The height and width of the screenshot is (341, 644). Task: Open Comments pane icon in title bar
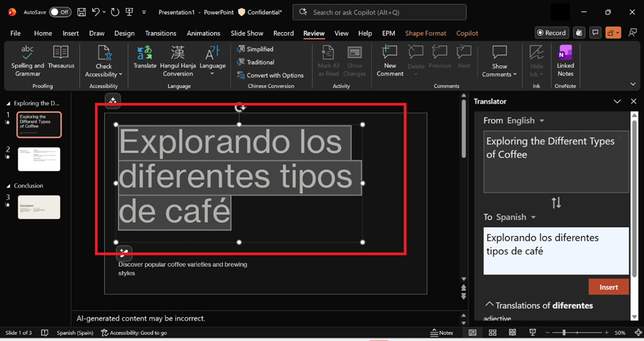(595, 33)
